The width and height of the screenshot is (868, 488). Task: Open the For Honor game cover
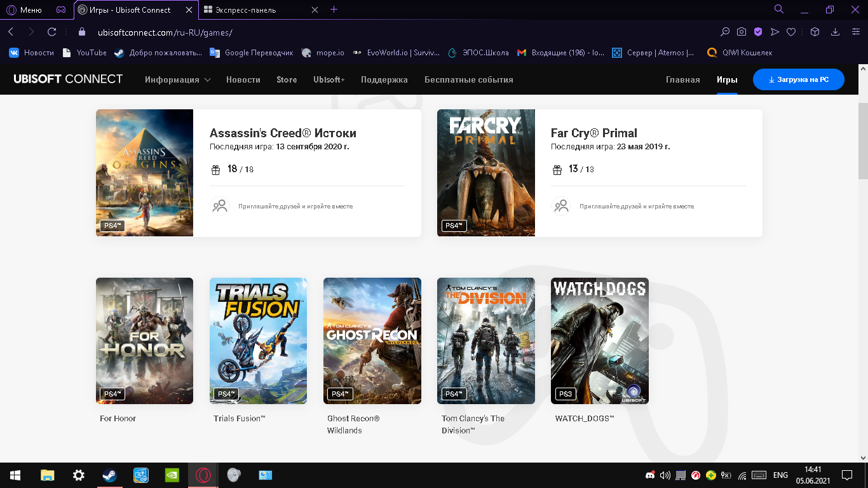[x=144, y=341]
